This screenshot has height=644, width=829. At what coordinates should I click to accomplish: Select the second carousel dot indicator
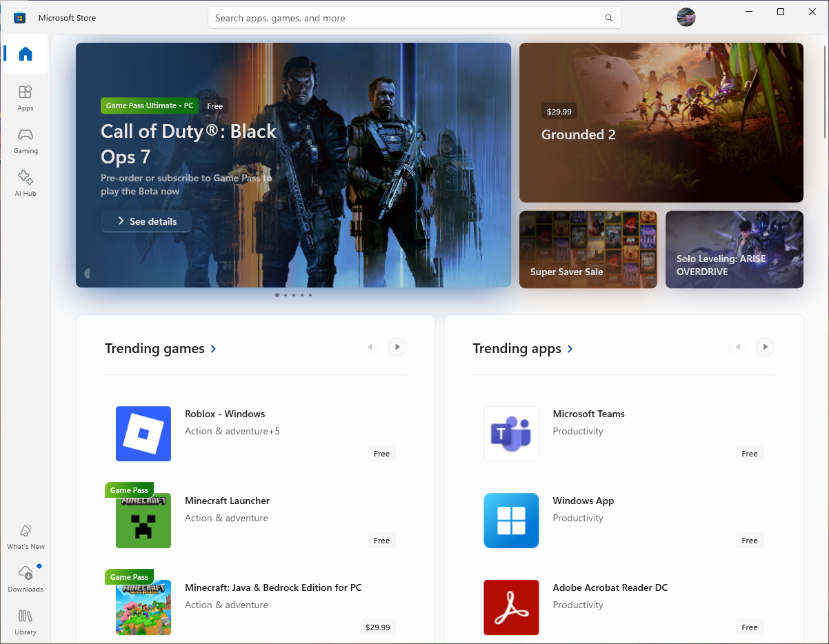(285, 294)
